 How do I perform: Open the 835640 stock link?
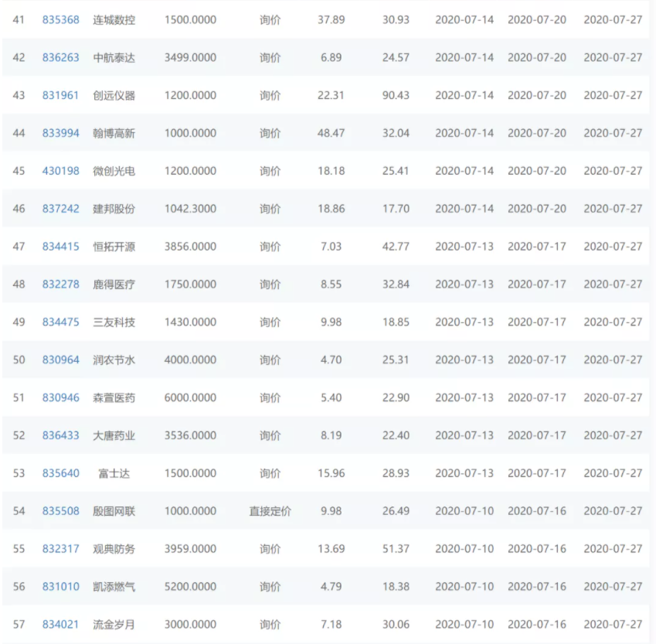click(61, 473)
